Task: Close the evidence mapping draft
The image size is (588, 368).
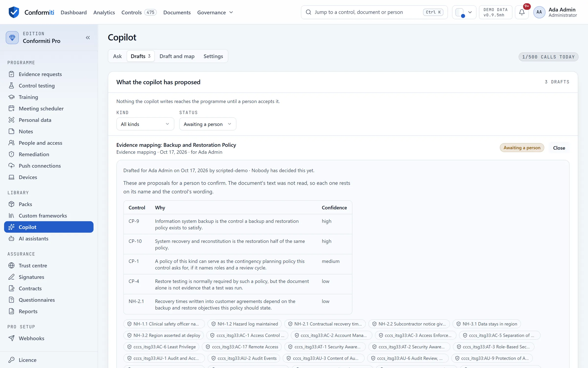Action: pos(559,148)
